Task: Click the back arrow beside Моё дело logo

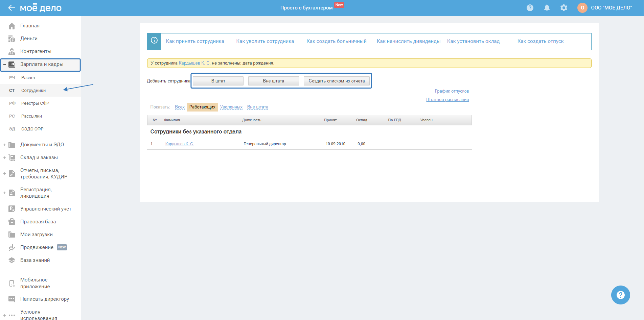Action: point(11,8)
